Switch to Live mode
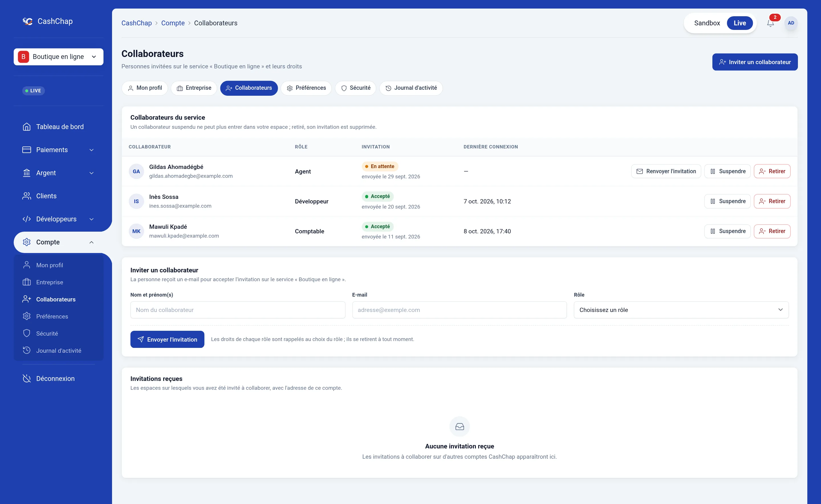The image size is (821, 504). 740,23
